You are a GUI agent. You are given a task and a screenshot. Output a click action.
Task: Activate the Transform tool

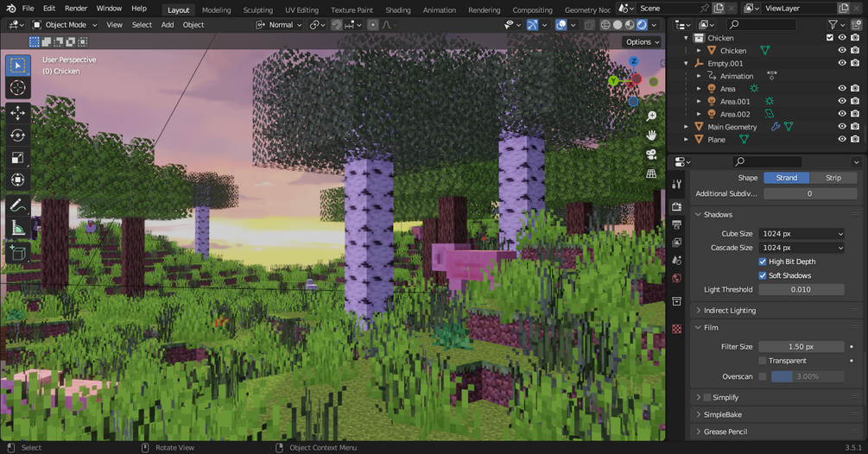point(18,180)
